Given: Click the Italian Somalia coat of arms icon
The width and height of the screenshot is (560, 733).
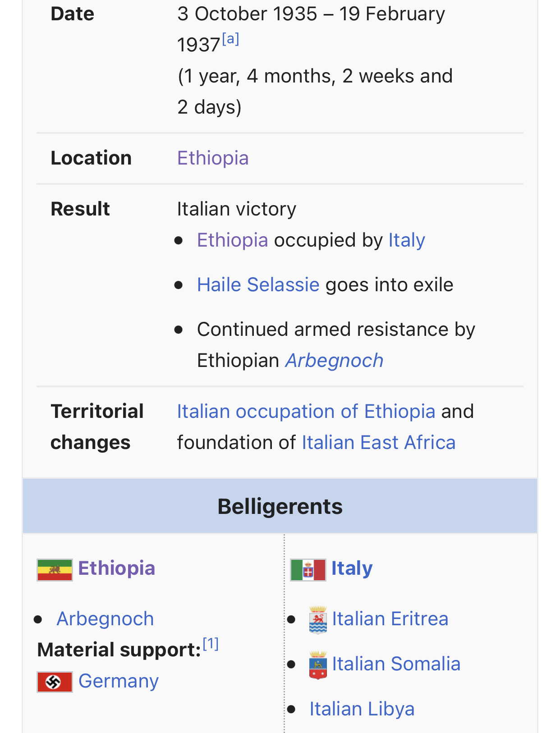Looking at the screenshot, I should click(x=318, y=665).
